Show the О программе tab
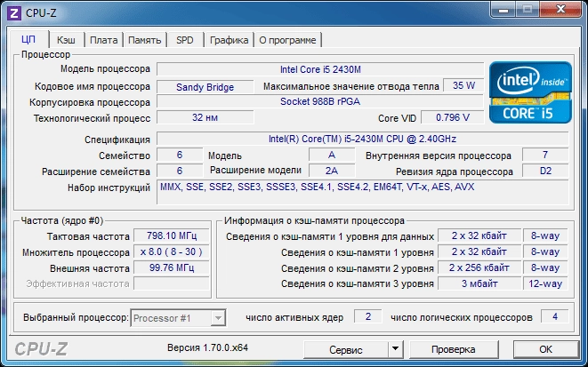The height and width of the screenshot is (367, 588). tap(287, 40)
